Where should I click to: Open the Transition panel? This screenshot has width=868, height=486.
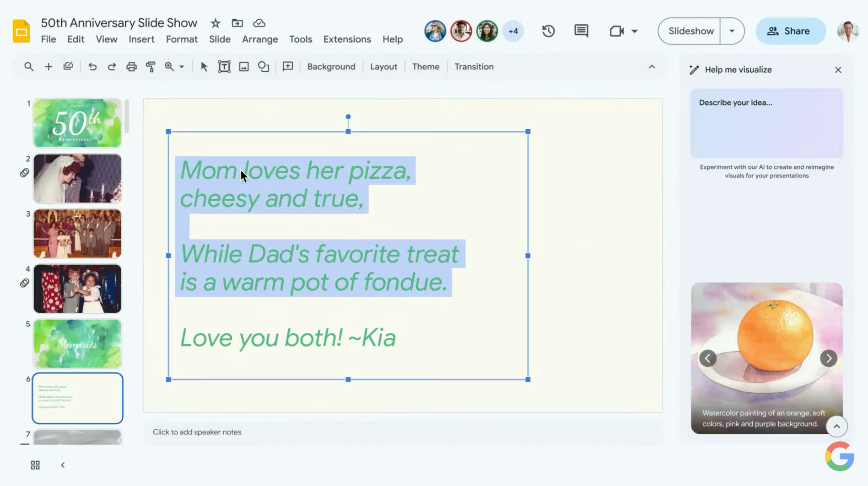click(x=474, y=67)
